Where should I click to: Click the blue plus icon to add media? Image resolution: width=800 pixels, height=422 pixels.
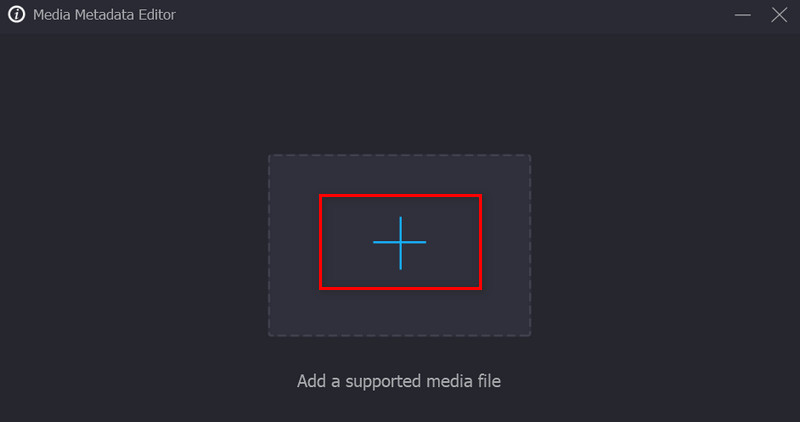pyautogui.click(x=400, y=242)
